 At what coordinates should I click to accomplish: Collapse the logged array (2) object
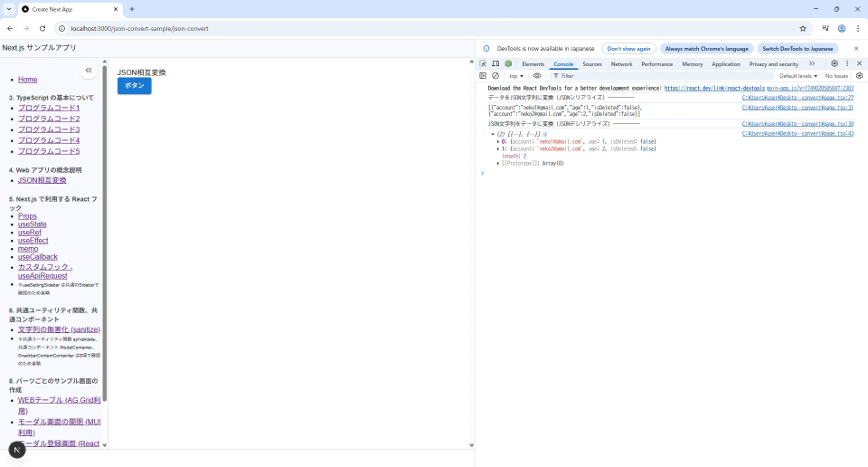tap(492, 134)
